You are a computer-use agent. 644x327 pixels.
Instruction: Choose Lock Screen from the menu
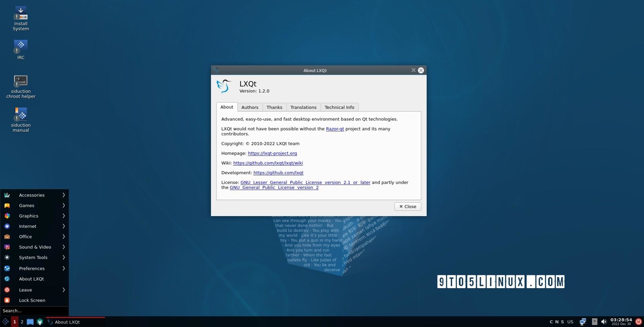[34, 300]
